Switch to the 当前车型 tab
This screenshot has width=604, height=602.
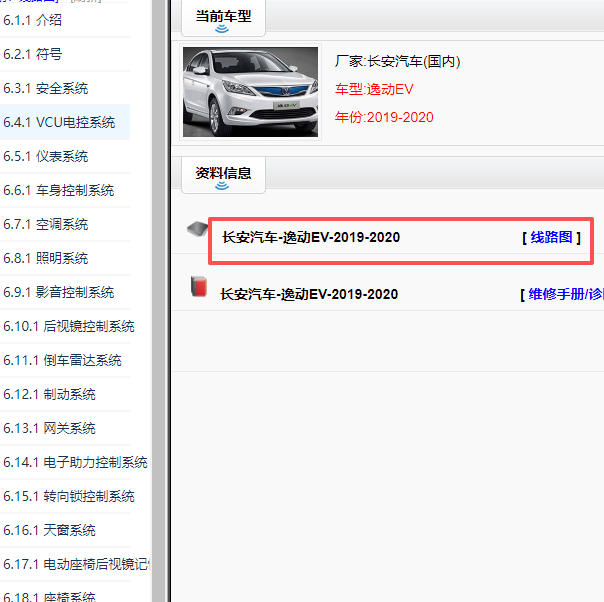pyautogui.click(x=223, y=18)
